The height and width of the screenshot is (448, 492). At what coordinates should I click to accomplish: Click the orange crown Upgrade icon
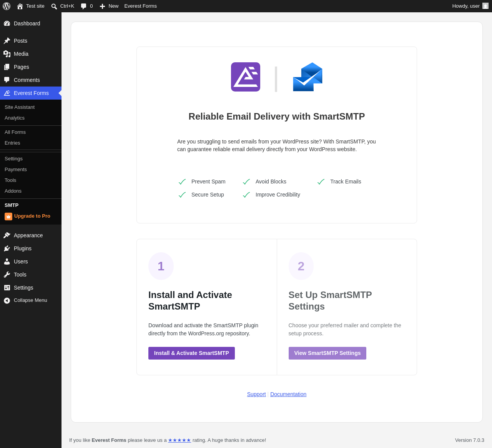click(x=8, y=217)
